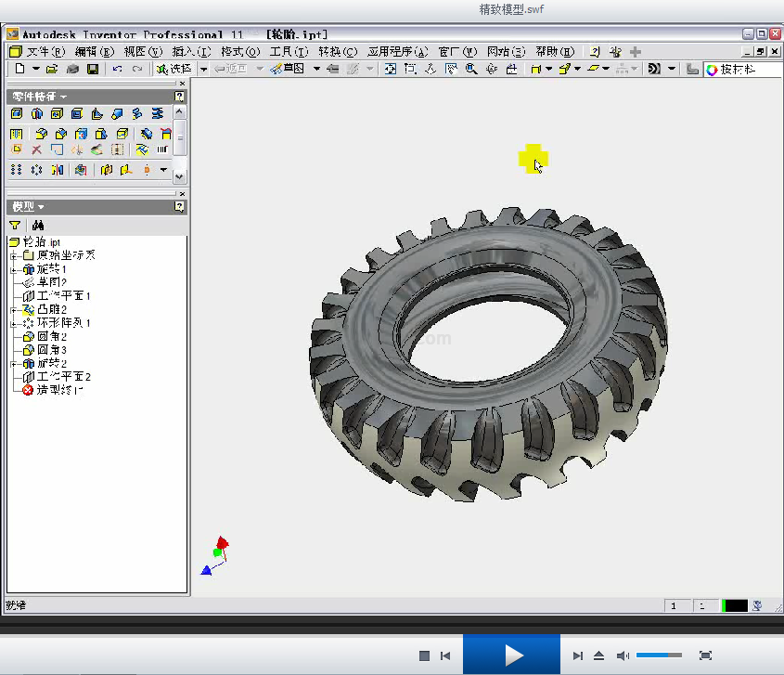Click the Extrude feature icon in panel
The height and width of the screenshot is (675, 784).
(17, 113)
